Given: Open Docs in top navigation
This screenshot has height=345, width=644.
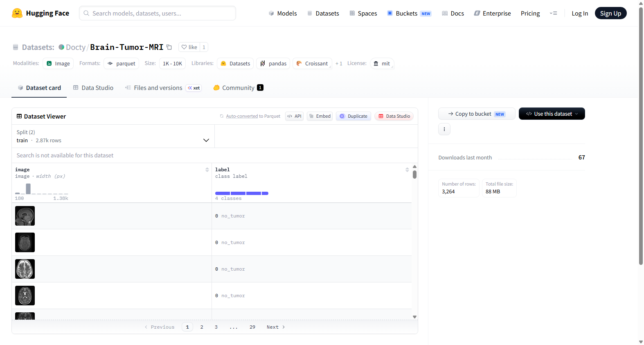Looking at the screenshot, I should click(x=453, y=13).
